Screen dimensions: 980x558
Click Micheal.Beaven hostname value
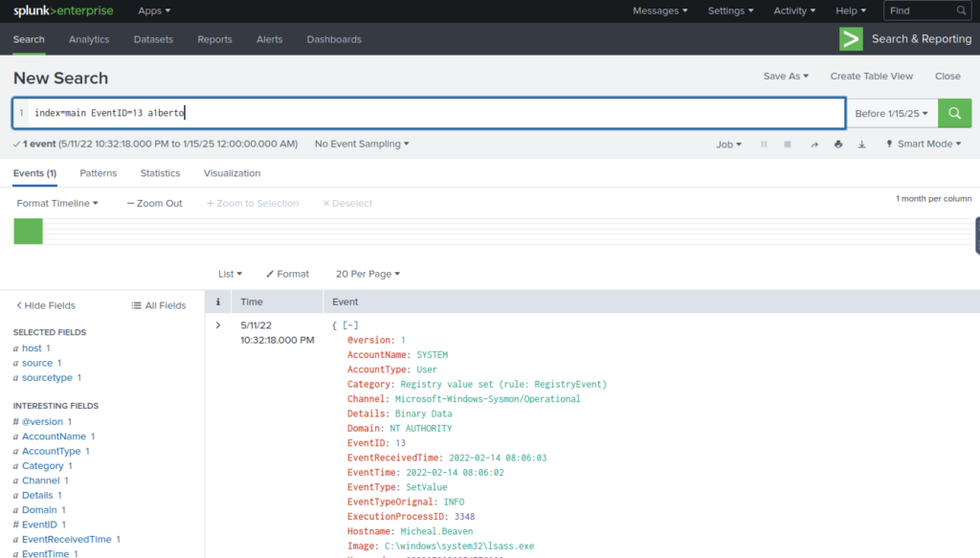click(x=436, y=531)
